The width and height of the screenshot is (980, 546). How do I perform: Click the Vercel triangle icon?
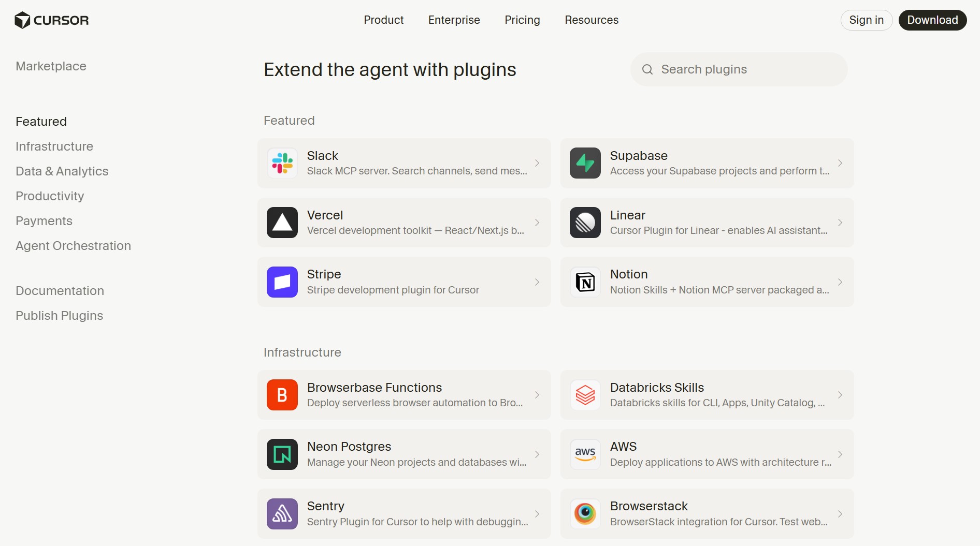[x=282, y=223]
